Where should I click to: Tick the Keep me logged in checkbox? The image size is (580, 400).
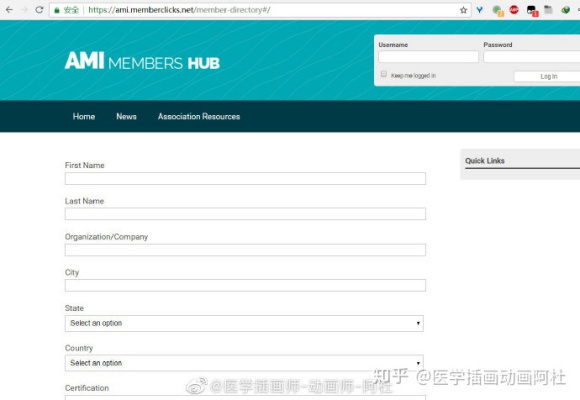(384, 74)
